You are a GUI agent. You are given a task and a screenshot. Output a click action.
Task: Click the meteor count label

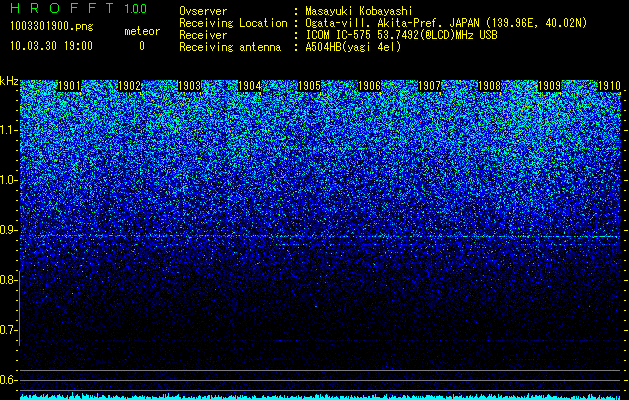coord(142,31)
